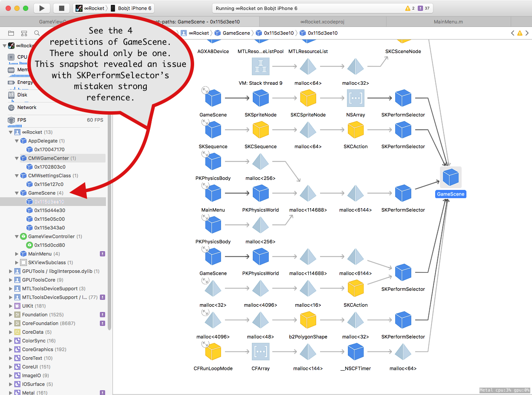Open the ∞Rocket scheme selector
This screenshot has height=395, width=532.
pos(91,8)
